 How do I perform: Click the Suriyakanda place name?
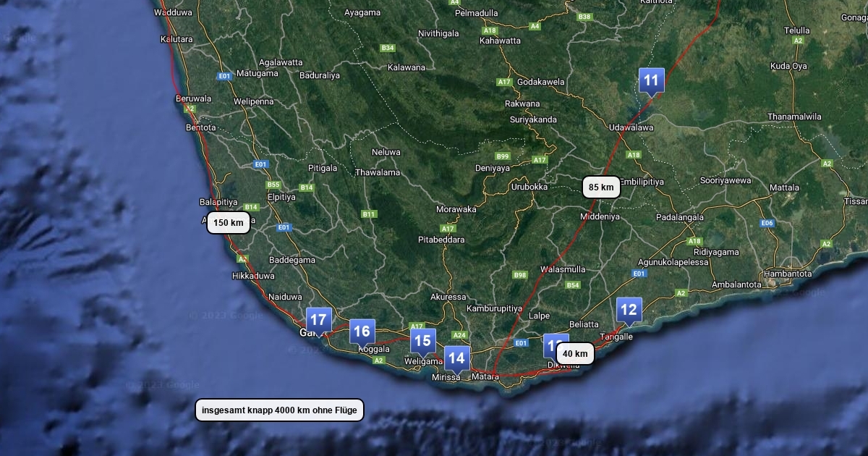pos(533,119)
